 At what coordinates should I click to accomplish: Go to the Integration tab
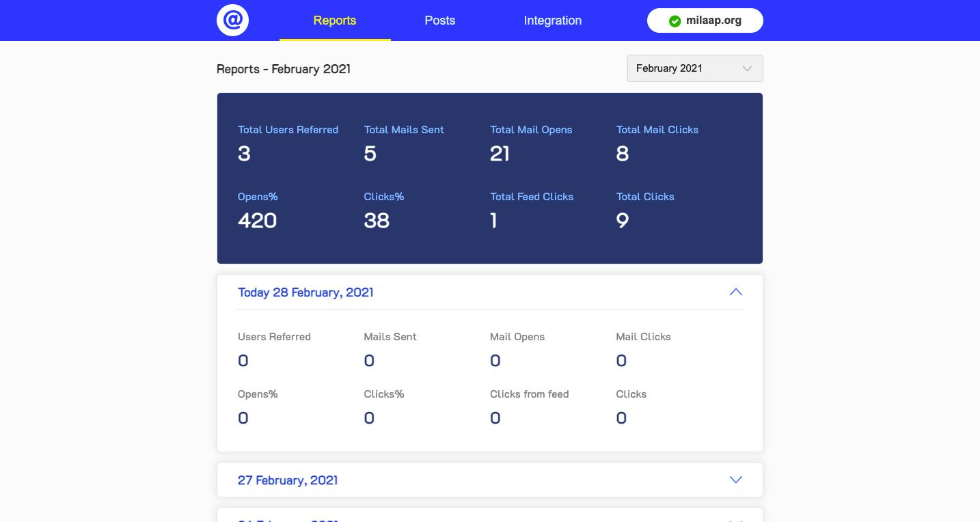click(x=553, y=20)
